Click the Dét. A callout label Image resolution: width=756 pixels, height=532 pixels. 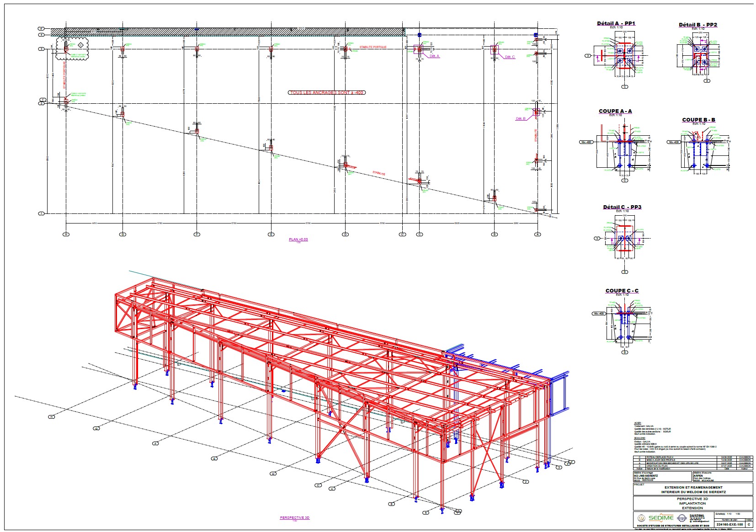click(434, 56)
